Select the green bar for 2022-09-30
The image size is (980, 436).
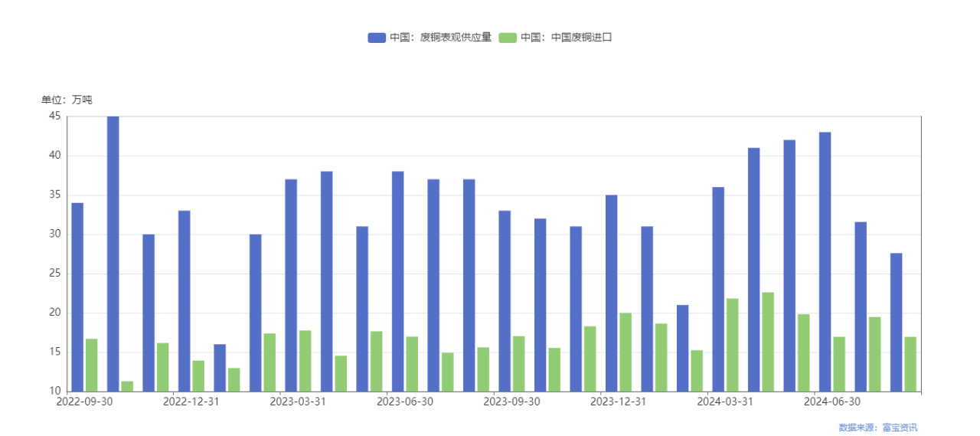[92, 365]
